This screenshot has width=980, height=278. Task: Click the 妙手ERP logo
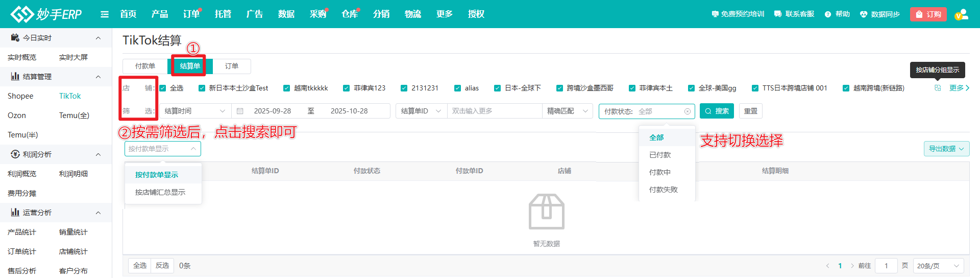pos(46,14)
